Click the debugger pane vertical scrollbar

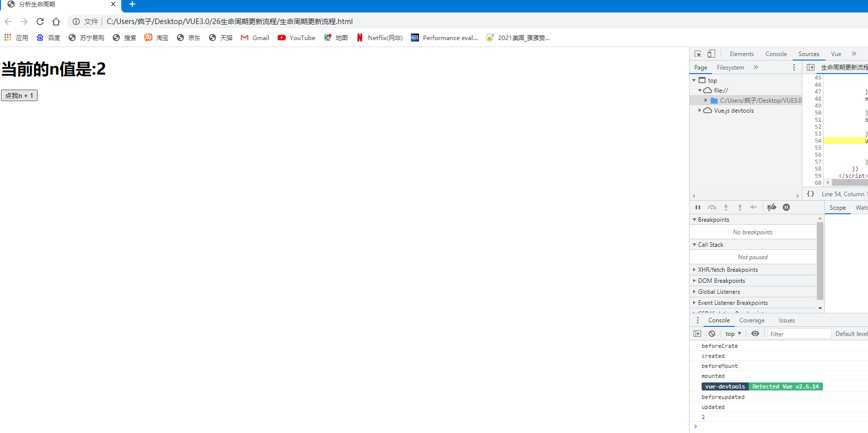coord(820,260)
